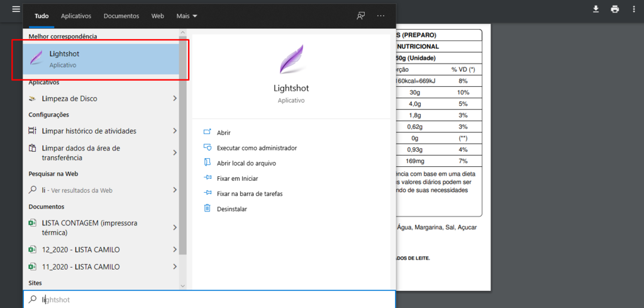Click the 'Melhor correspondência' section header
This screenshot has width=644, height=308.
pos(63,36)
